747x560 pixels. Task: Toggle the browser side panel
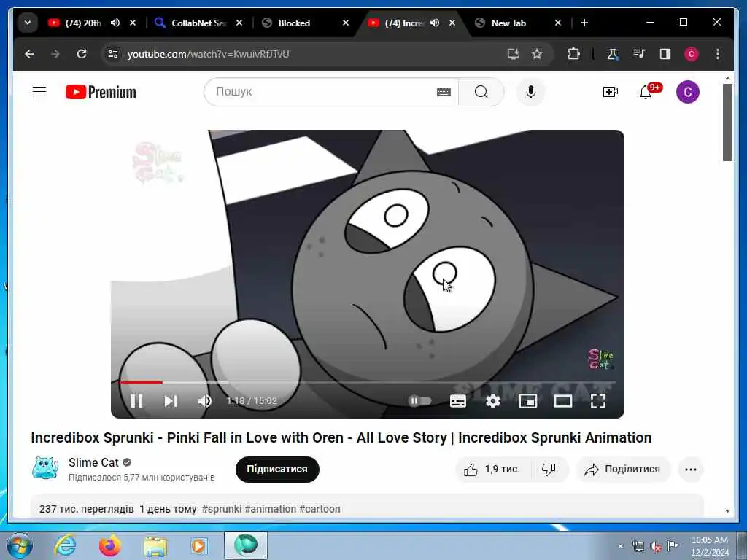(665, 54)
